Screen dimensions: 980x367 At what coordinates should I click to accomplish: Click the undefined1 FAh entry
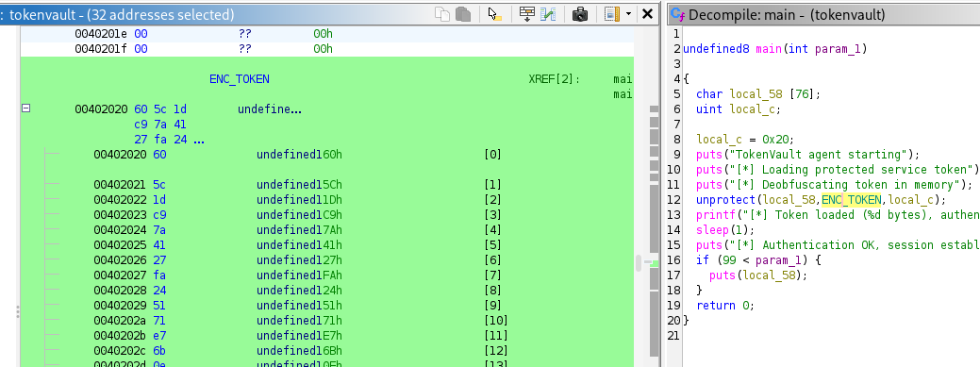tap(299, 275)
